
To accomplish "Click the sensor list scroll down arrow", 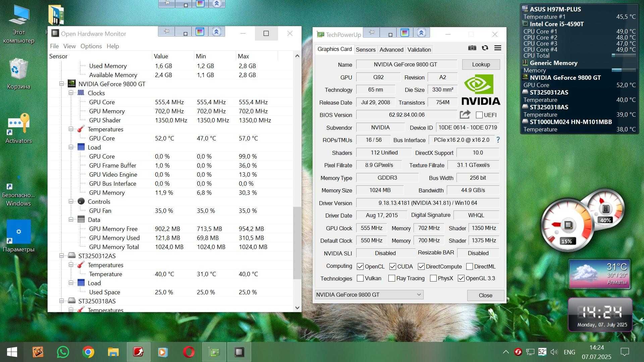I will point(297,308).
